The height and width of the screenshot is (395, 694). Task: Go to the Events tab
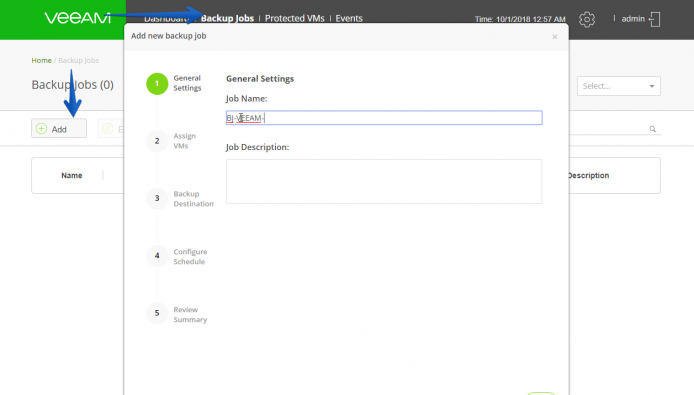click(349, 18)
